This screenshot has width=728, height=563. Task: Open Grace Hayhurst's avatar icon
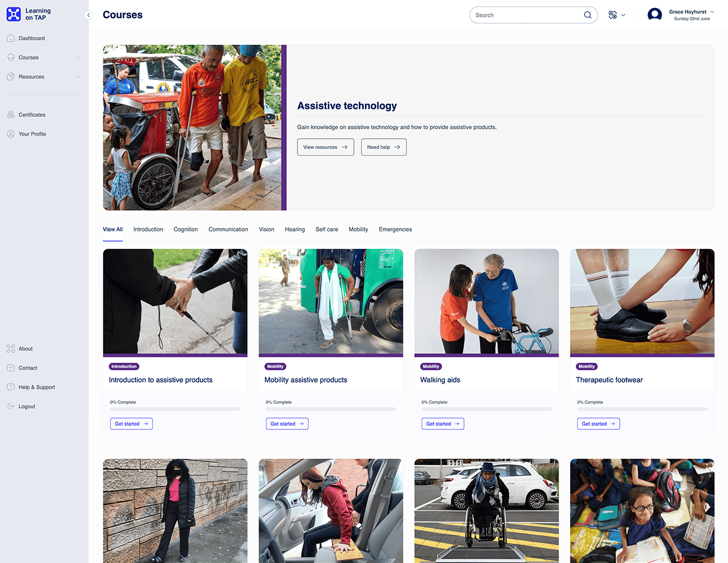pyautogui.click(x=655, y=15)
